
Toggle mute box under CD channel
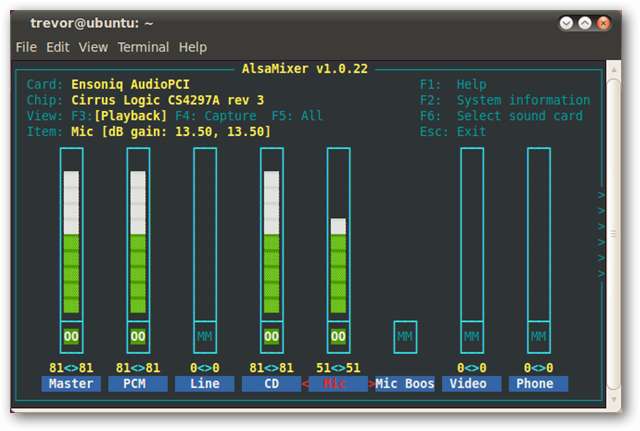271,337
